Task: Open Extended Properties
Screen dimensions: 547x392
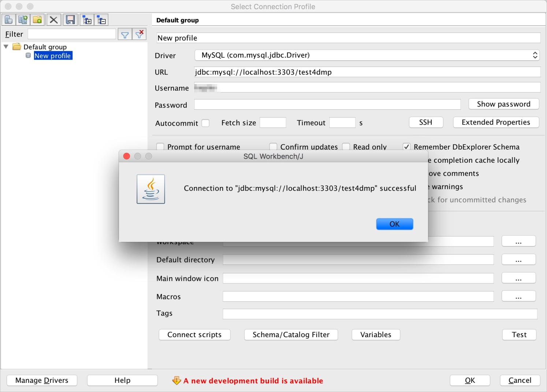Action: (x=496, y=122)
